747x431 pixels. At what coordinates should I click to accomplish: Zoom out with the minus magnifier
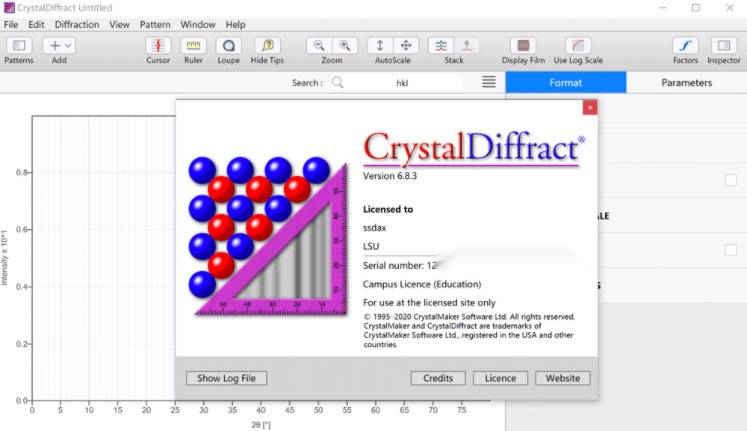(x=319, y=46)
